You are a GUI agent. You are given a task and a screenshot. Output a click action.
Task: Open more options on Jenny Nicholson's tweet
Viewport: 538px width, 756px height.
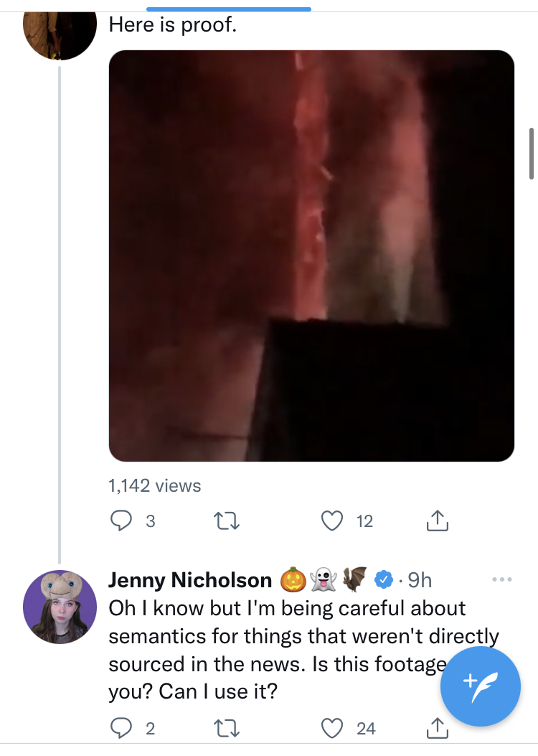[x=502, y=579]
